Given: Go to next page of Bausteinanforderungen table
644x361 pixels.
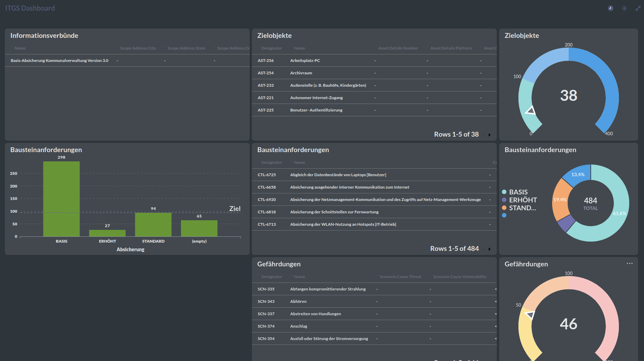Looking at the screenshot, I should click(489, 249).
